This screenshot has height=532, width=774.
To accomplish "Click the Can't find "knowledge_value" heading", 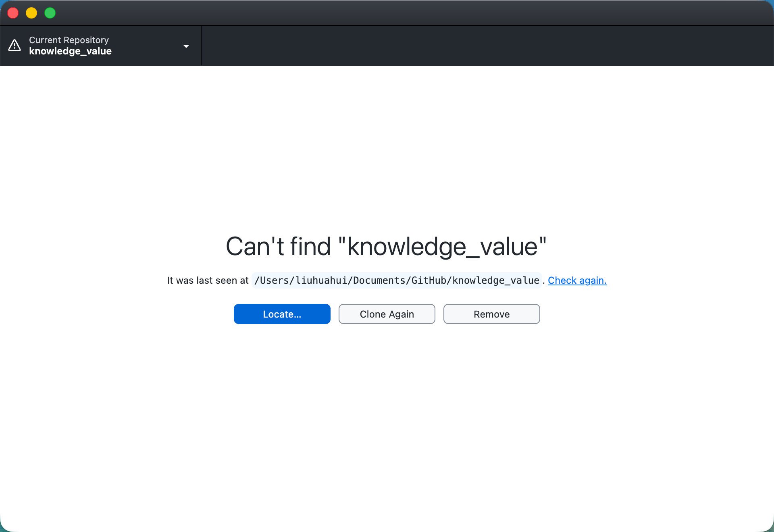I will [x=386, y=246].
